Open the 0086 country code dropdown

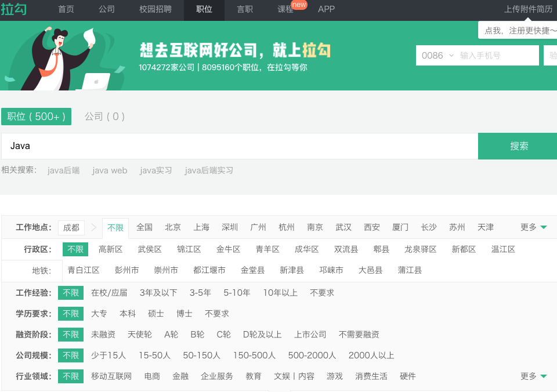click(x=437, y=56)
